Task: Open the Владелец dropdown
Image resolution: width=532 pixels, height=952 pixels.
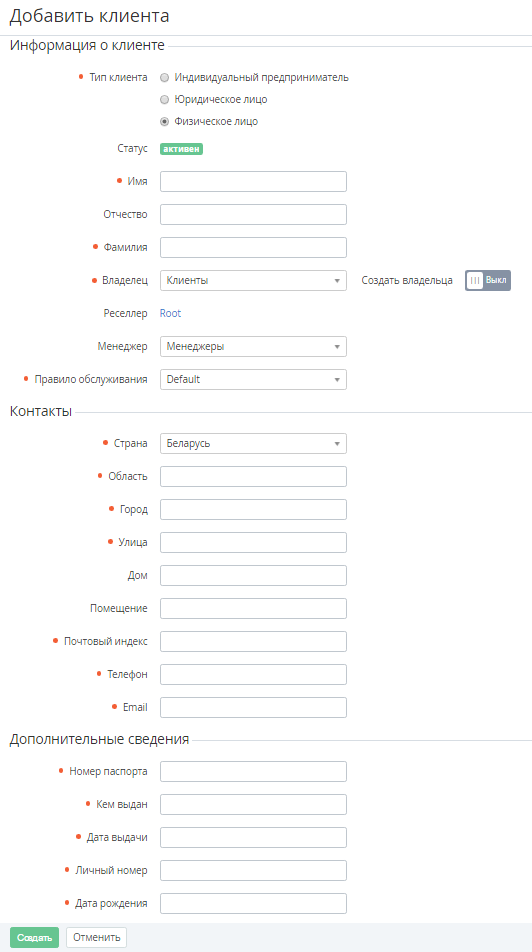Action: pyautogui.click(x=253, y=280)
